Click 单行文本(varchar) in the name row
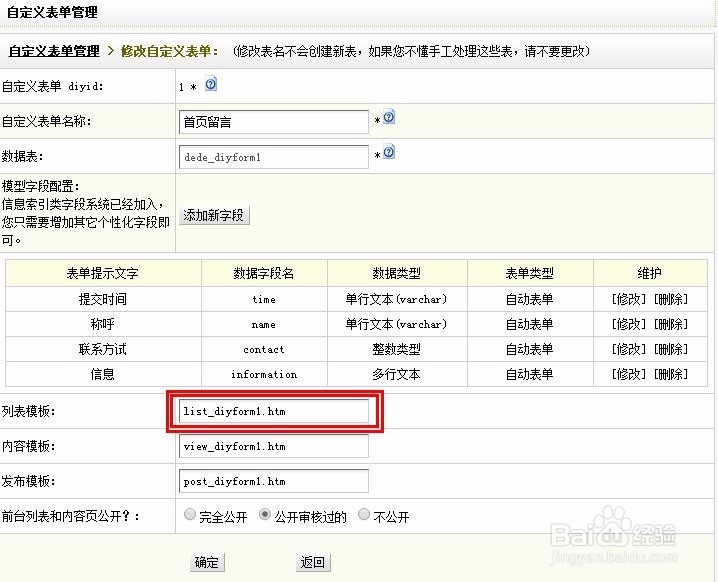 (x=397, y=325)
